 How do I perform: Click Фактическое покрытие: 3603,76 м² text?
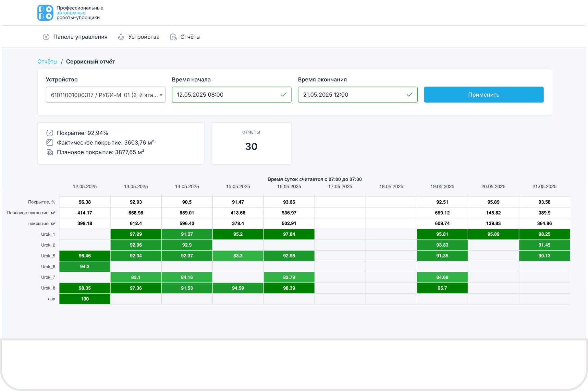click(x=105, y=142)
